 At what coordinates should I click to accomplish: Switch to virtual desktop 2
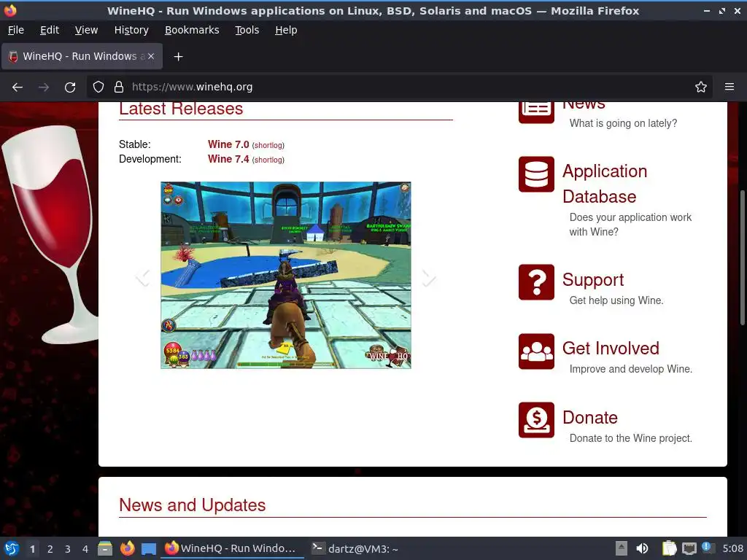click(50, 549)
